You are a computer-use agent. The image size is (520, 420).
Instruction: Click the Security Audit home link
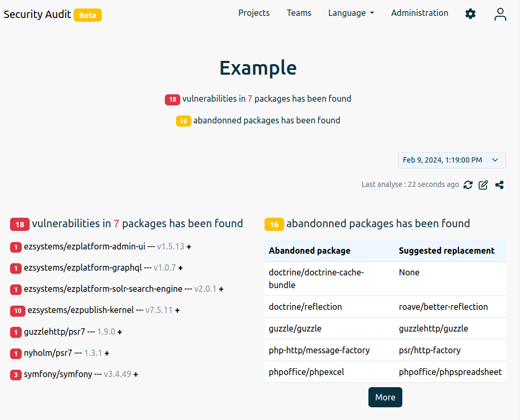(x=37, y=14)
